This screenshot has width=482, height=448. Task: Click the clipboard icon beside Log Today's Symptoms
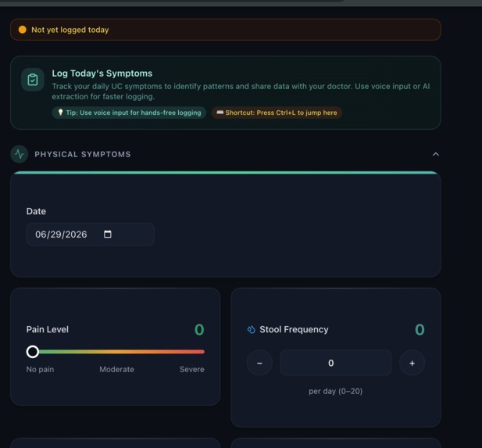(33, 80)
